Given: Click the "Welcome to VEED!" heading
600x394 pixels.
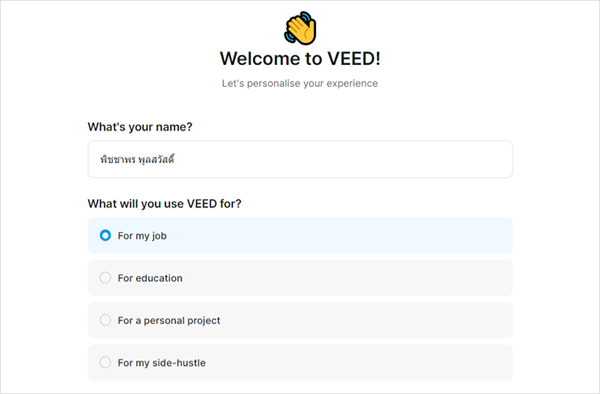Looking at the screenshot, I should [x=300, y=59].
